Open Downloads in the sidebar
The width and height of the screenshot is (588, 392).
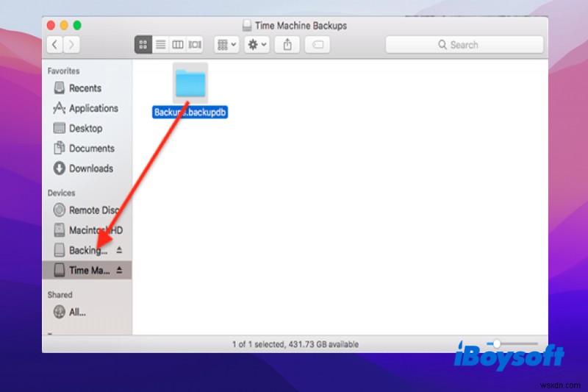pyautogui.click(x=87, y=168)
